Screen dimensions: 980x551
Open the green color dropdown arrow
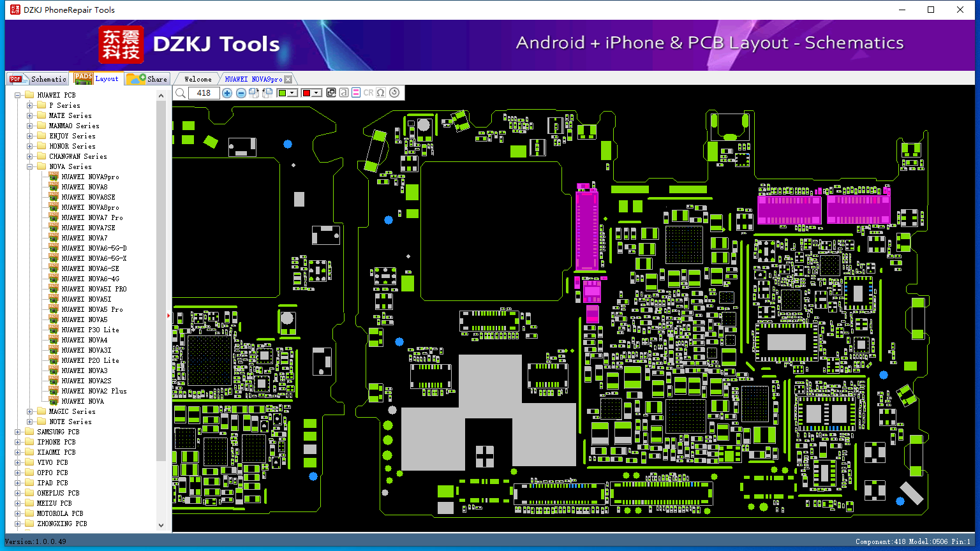tap(292, 93)
